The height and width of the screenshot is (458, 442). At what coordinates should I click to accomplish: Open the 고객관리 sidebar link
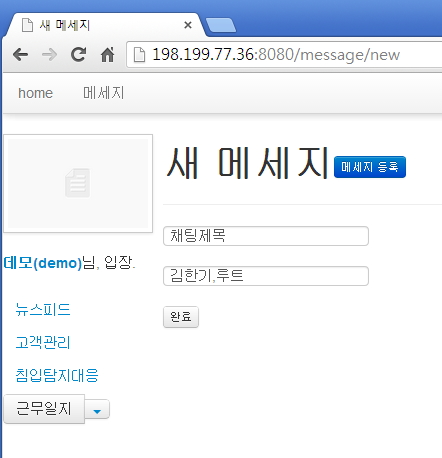(x=43, y=342)
